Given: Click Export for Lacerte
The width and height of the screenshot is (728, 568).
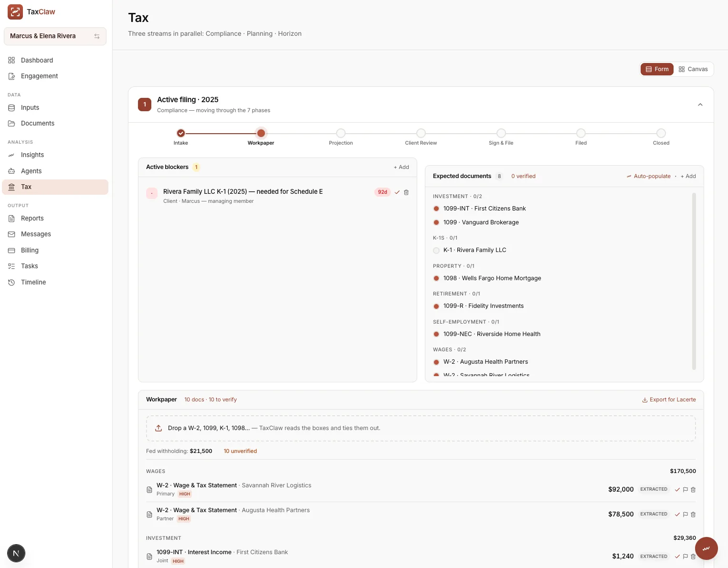Looking at the screenshot, I should tap(669, 400).
